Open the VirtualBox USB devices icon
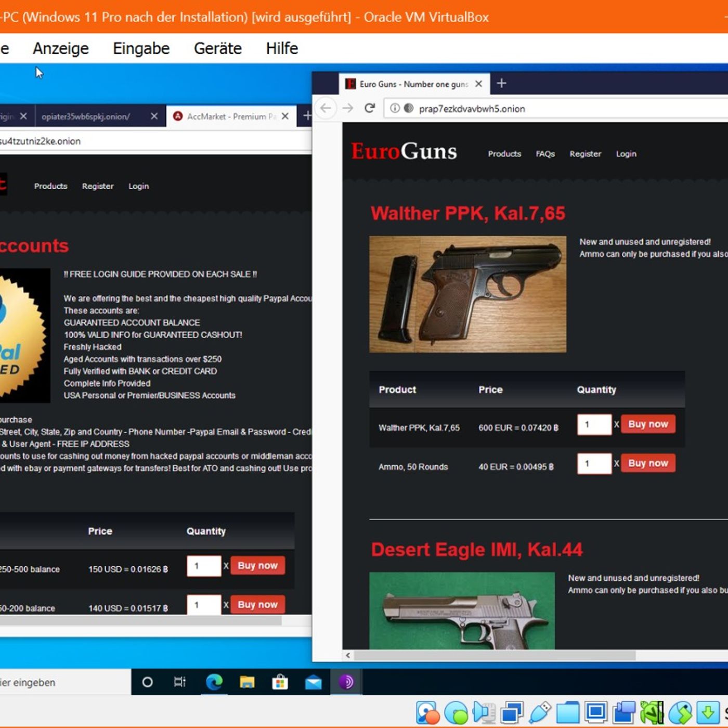 [x=540, y=712]
